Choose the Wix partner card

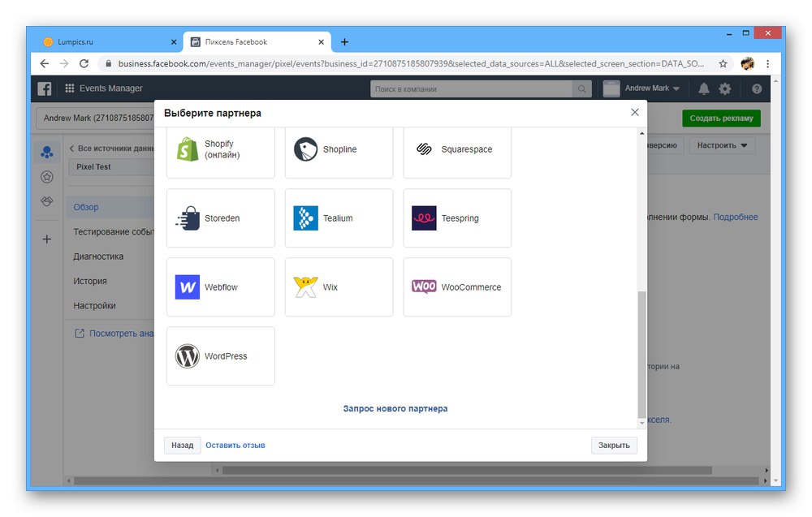pyautogui.click(x=339, y=287)
